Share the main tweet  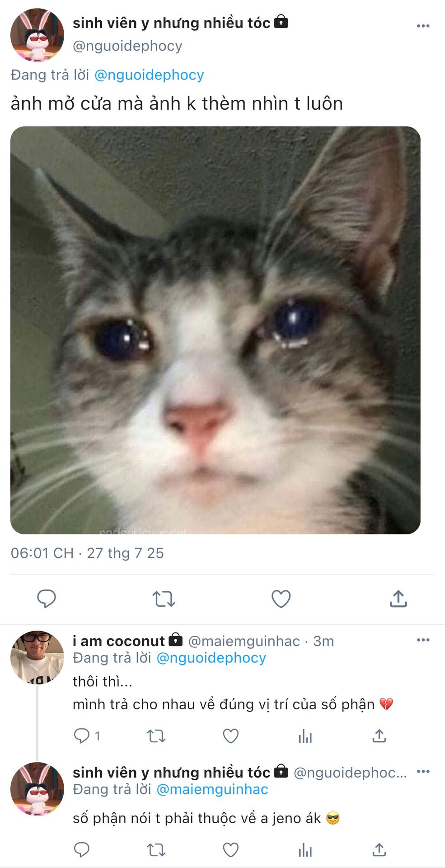398,599
